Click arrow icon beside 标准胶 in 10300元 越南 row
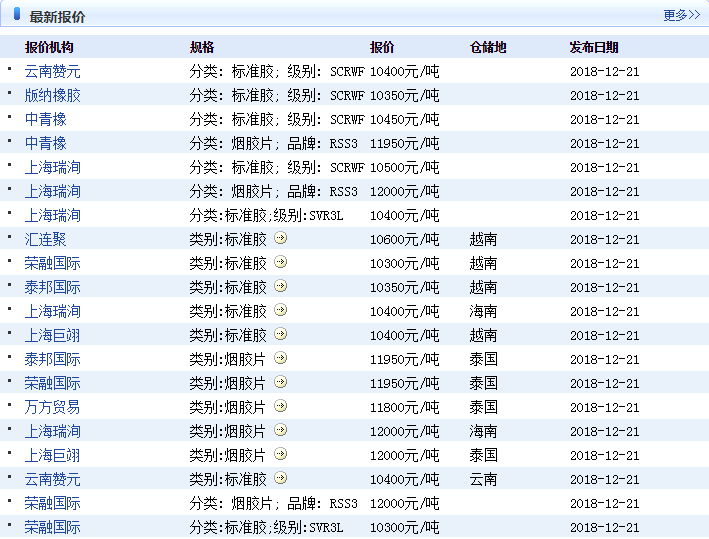The image size is (709, 539). click(280, 262)
